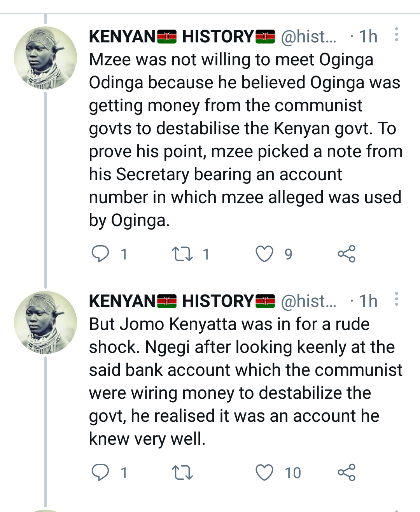The image size is (420, 512).
Task: Open more options for first tweet
Action: click(396, 35)
